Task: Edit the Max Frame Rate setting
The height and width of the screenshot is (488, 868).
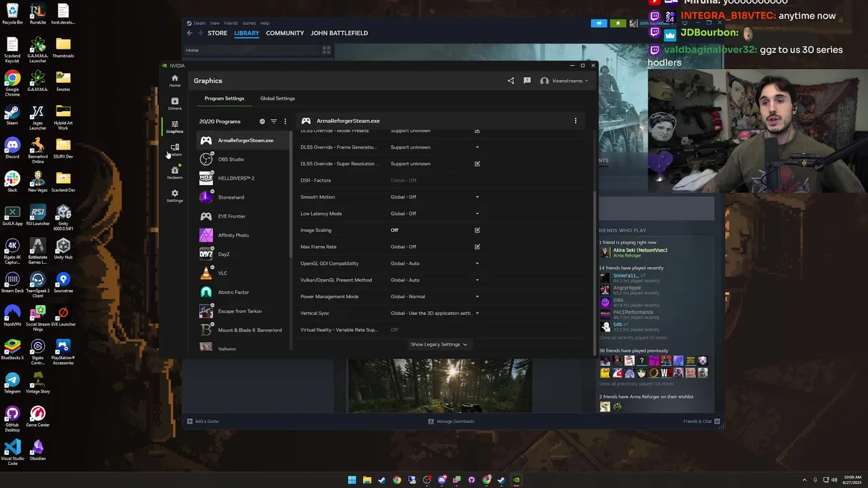Action: 477,247
